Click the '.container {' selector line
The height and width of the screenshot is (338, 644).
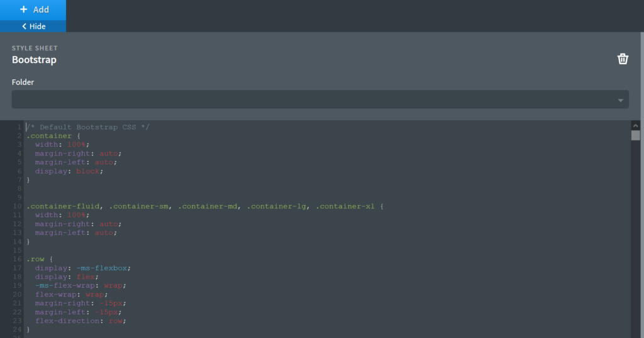pos(53,136)
